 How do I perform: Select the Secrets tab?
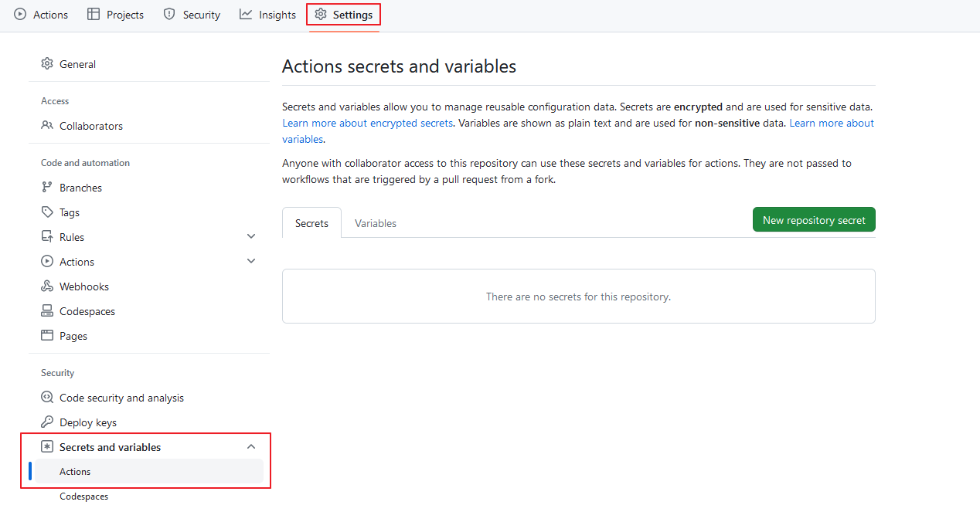(311, 223)
